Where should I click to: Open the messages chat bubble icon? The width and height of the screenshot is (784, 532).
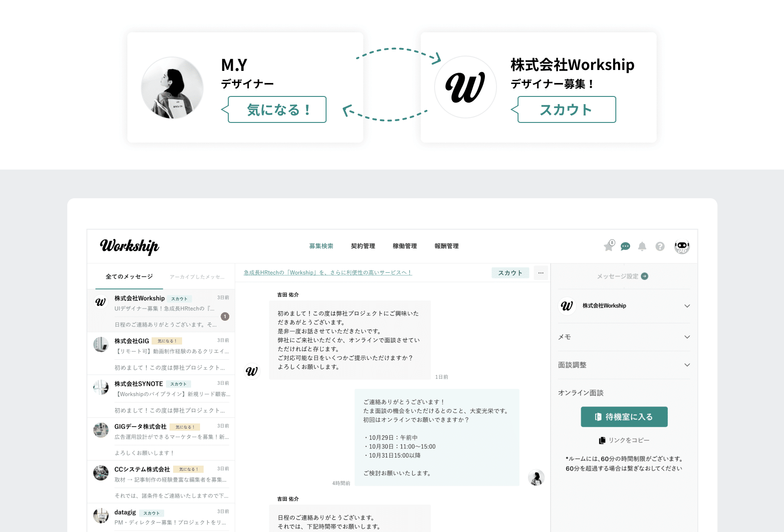(x=625, y=246)
